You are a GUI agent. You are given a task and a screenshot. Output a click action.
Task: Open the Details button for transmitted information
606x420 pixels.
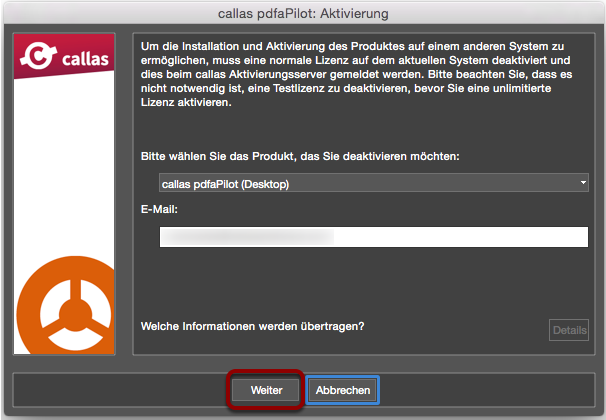[x=569, y=330]
